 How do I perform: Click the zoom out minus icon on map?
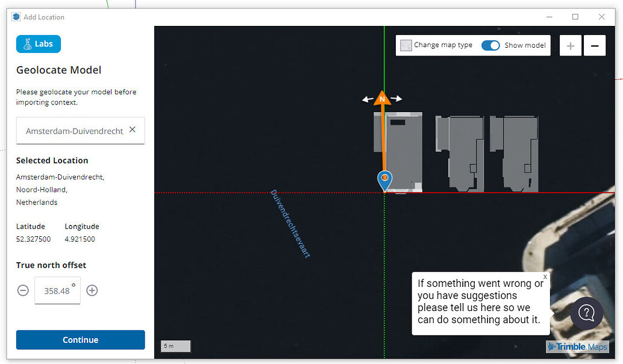click(595, 45)
